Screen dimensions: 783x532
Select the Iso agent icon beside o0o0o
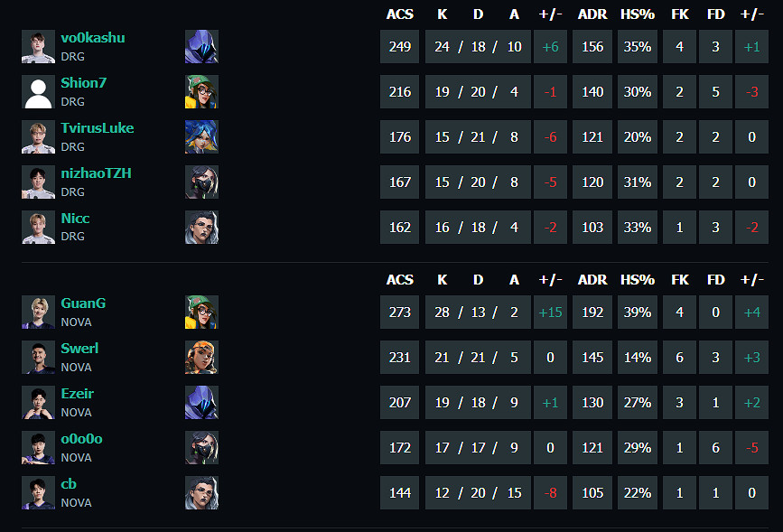[x=201, y=447]
